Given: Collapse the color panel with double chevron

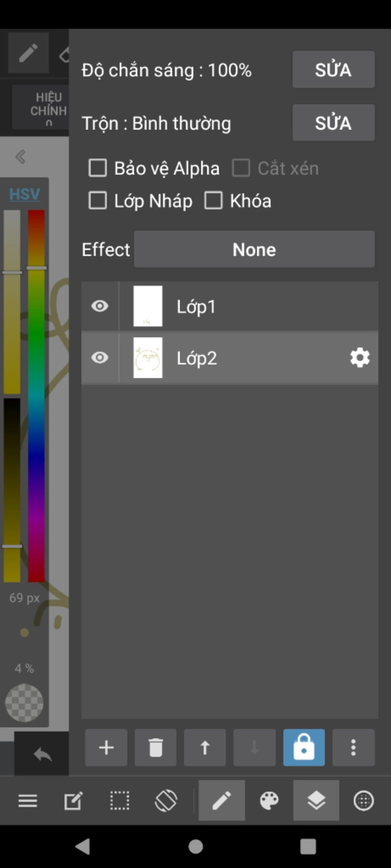Looking at the screenshot, I should (21, 157).
